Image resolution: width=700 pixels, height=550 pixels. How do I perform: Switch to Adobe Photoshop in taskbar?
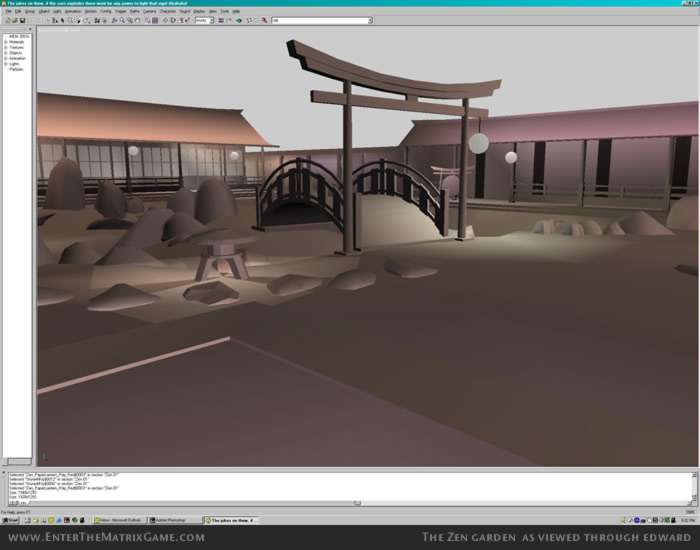[174, 521]
